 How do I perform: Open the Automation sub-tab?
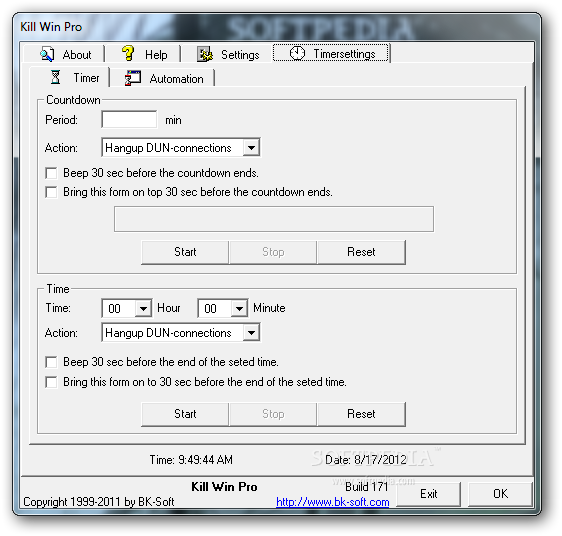163,78
